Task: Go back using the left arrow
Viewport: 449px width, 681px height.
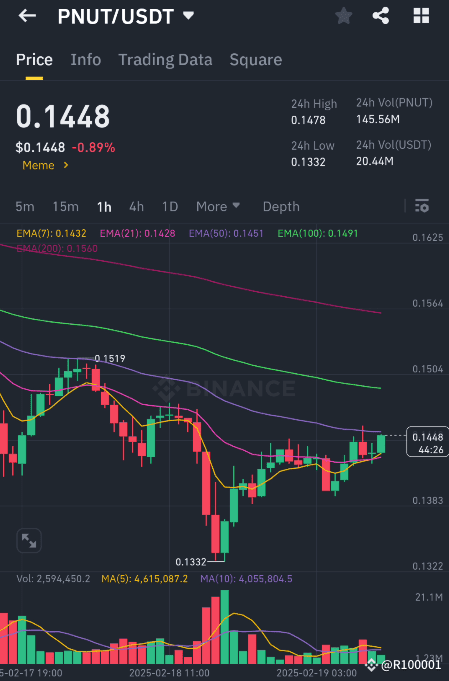Action: 27,16
